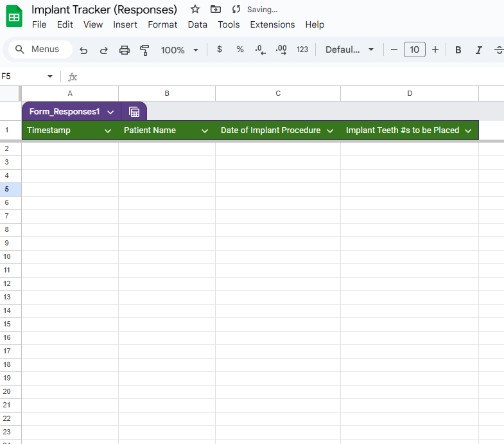Open the Extensions menu

click(x=272, y=24)
